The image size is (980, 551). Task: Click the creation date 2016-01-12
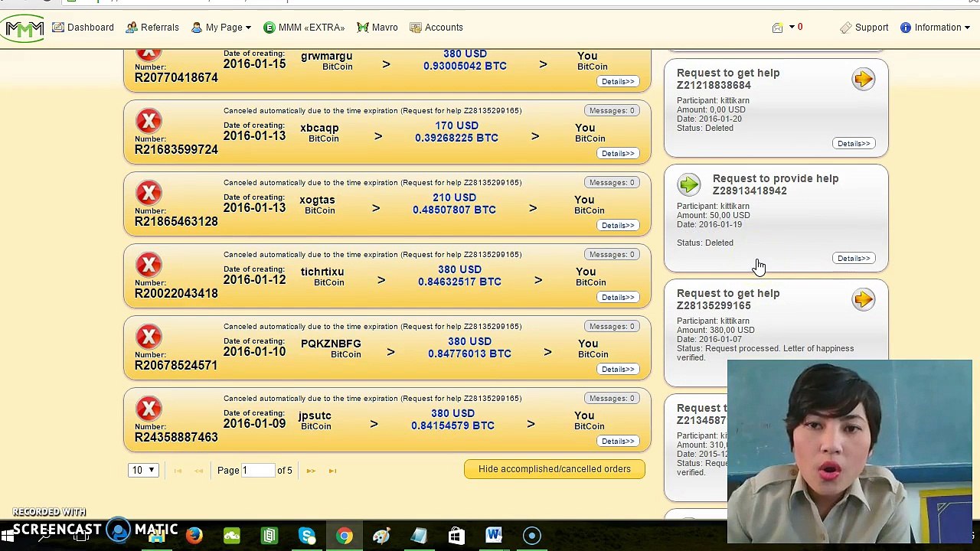coord(254,280)
